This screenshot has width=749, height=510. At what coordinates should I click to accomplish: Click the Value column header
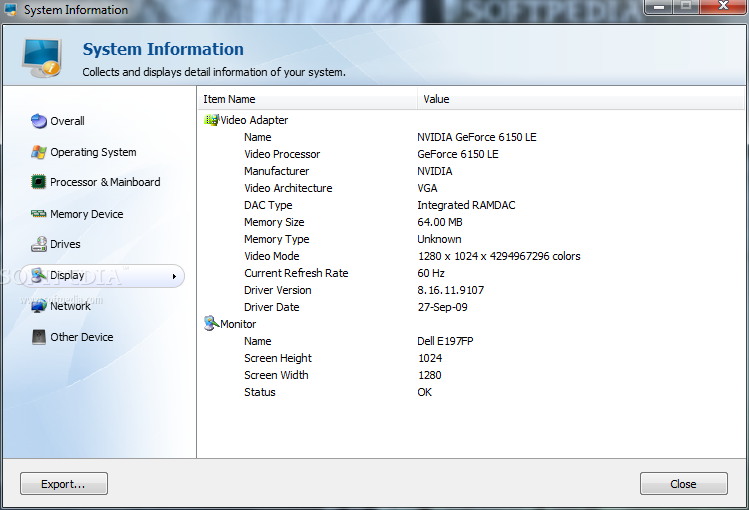(x=581, y=99)
